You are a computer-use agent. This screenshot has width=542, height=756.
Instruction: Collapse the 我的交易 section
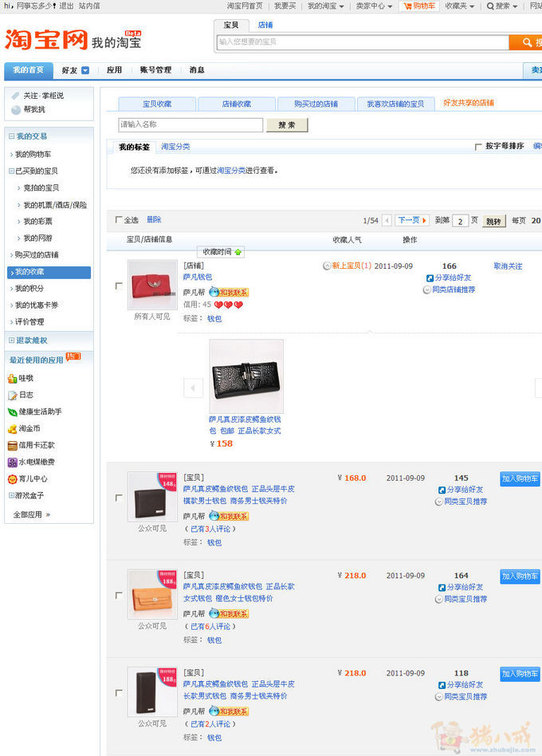[x=11, y=136]
